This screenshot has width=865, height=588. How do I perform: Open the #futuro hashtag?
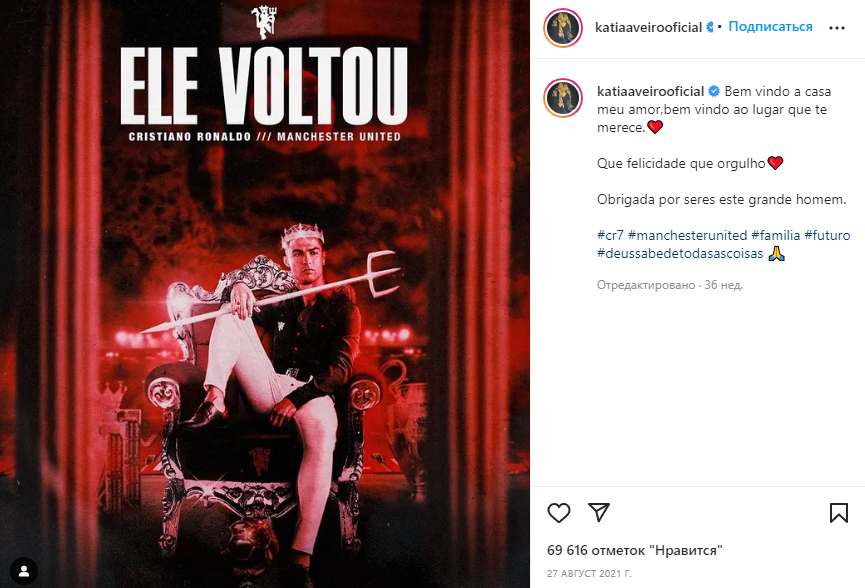827,236
